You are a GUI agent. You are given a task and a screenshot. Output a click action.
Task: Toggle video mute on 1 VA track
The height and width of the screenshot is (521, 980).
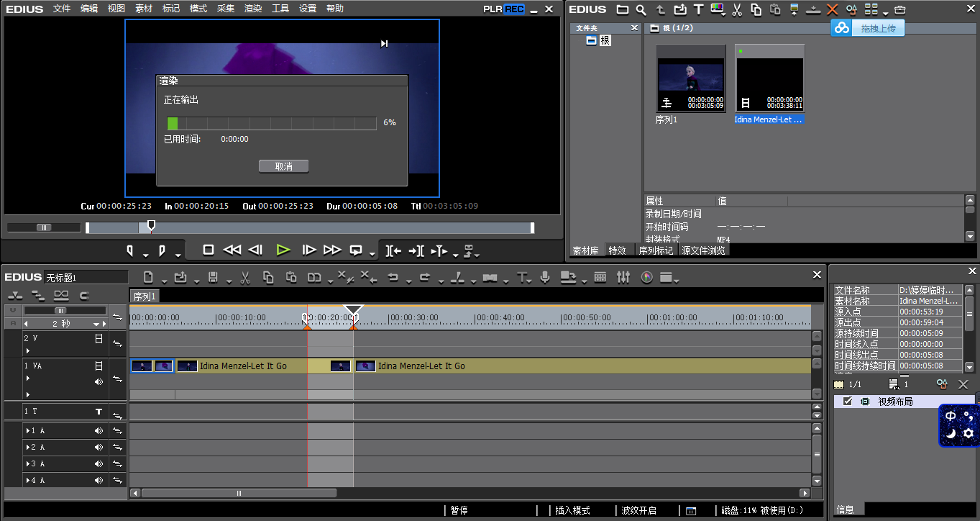[99, 366]
